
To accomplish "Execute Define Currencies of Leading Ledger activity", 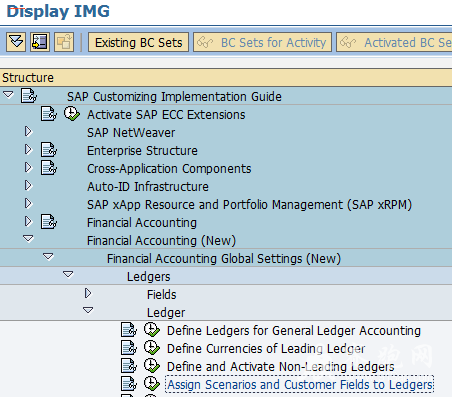I will [152, 348].
